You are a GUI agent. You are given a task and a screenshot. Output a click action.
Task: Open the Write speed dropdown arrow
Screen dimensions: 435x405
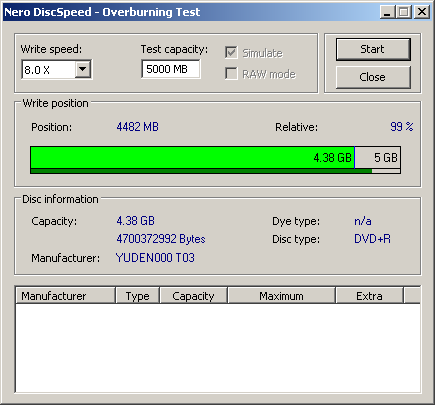pyautogui.click(x=83, y=69)
